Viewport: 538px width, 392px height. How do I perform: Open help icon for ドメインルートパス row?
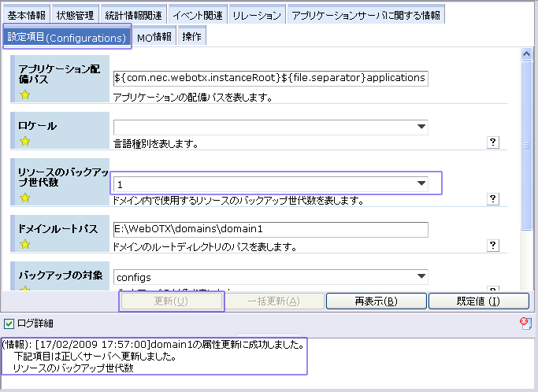[493, 246]
